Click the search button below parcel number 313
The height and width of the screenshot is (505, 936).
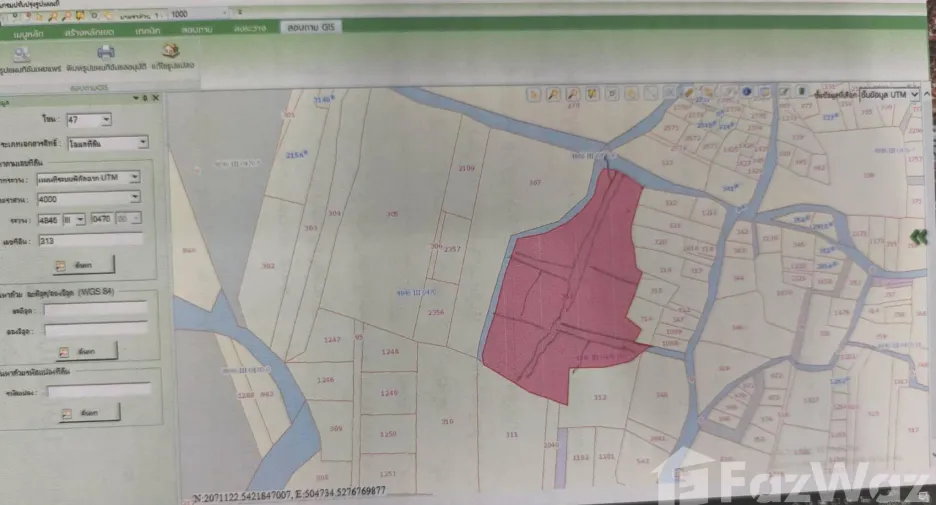click(x=84, y=265)
